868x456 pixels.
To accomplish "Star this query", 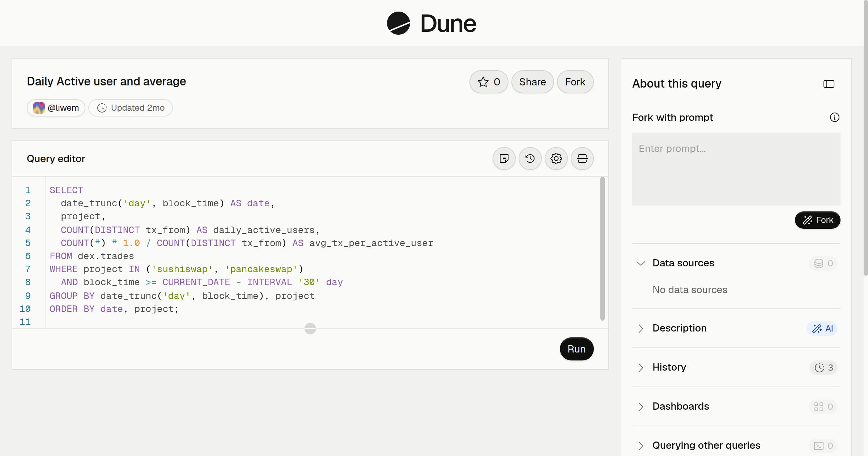I will click(489, 82).
